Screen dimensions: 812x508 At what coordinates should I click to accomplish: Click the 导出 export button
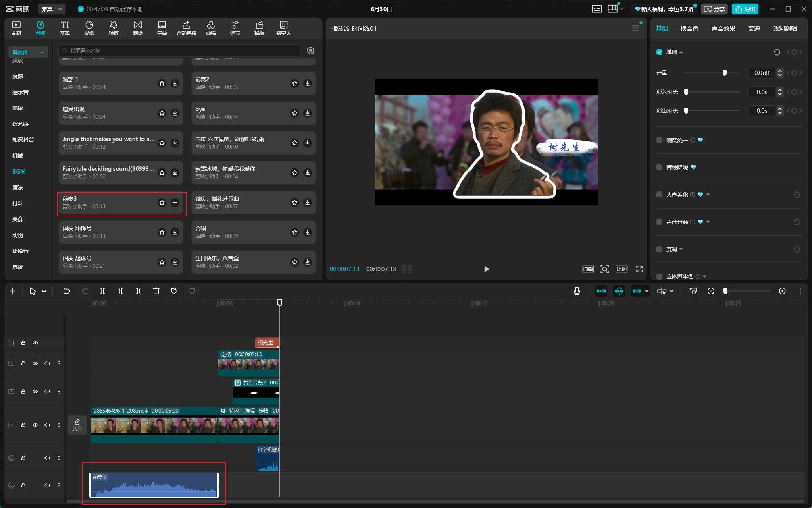[x=745, y=9]
